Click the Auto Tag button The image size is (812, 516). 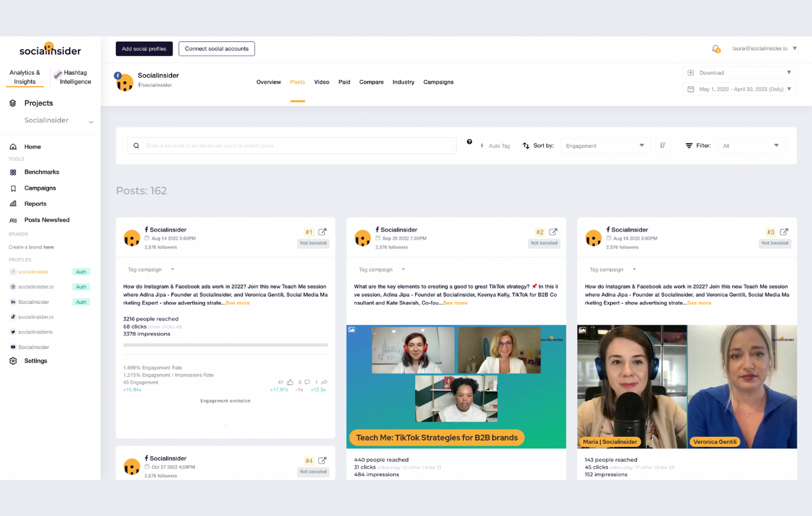tap(496, 146)
